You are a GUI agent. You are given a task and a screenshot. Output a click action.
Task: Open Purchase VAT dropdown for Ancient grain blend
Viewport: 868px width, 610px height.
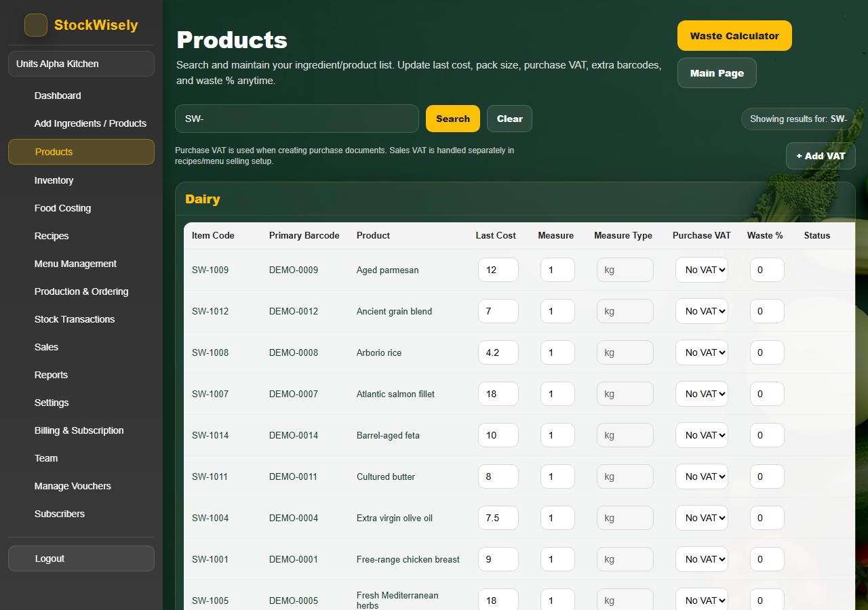(x=701, y=311)
